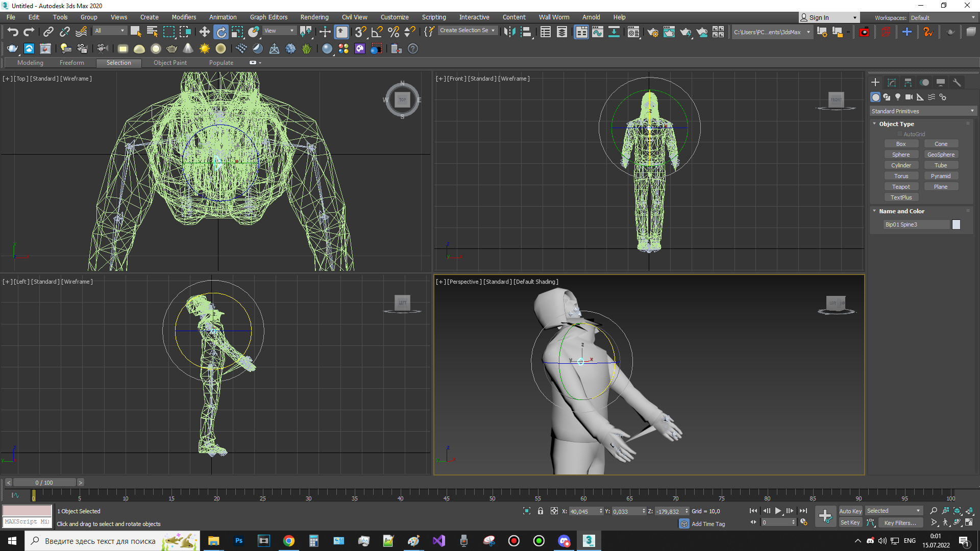Viewport: 980px width, 551px height.
Task: Toggle the Auto Key mode
Action: pos(850,511)
